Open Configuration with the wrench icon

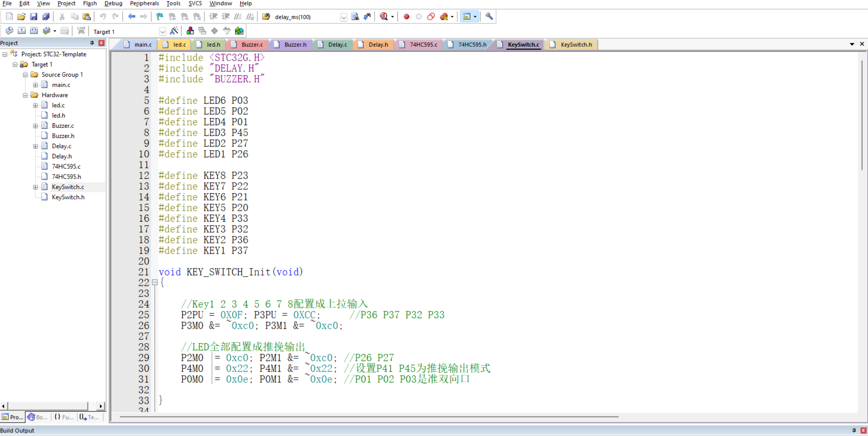489,17
